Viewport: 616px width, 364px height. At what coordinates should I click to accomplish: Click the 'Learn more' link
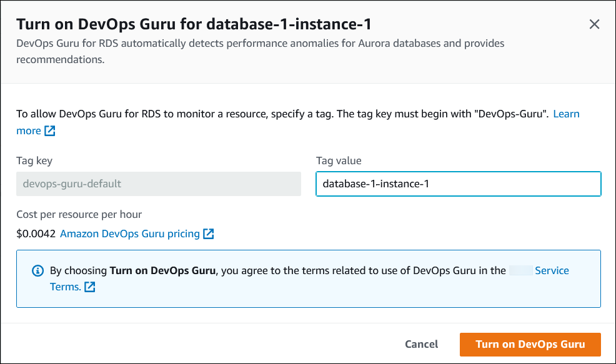(566, 114)
